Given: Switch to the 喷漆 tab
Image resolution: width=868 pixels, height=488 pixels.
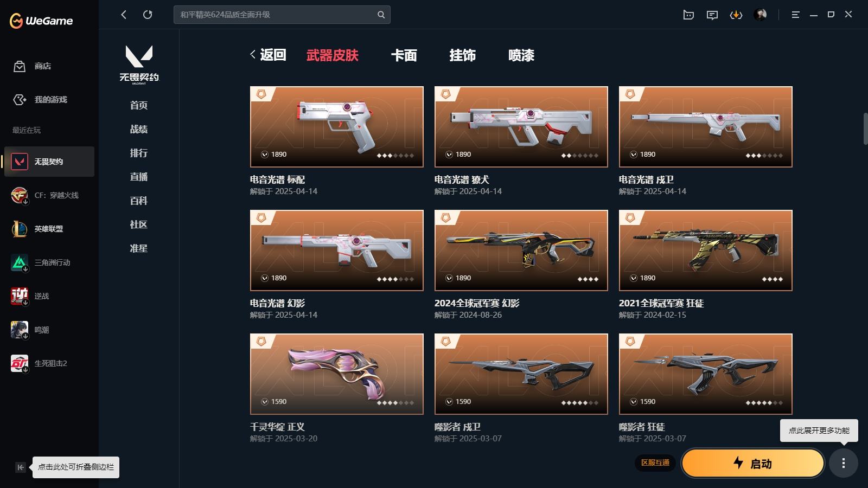Looking at the screenshot, I should (521, 55).
